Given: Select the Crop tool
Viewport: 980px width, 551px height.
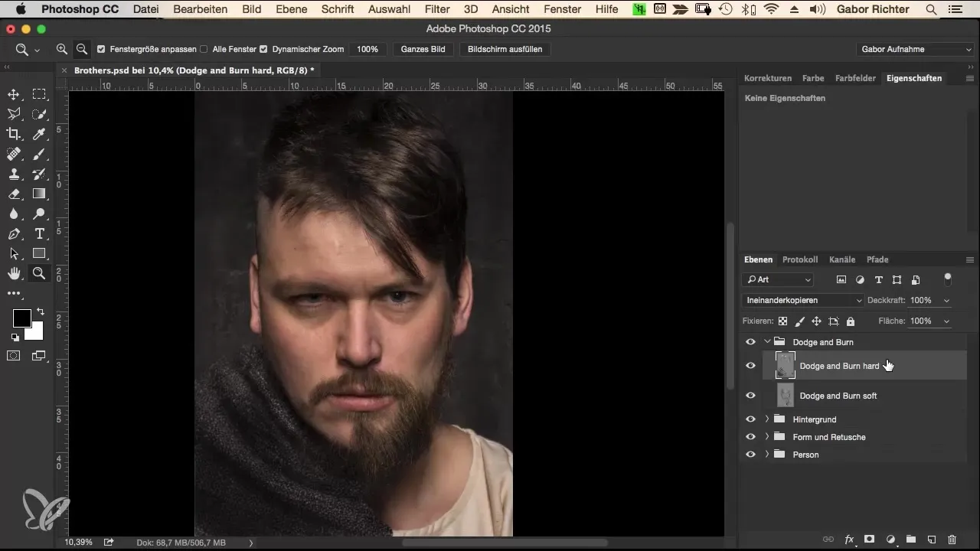Looking at the screenshot, I should 14,134.
